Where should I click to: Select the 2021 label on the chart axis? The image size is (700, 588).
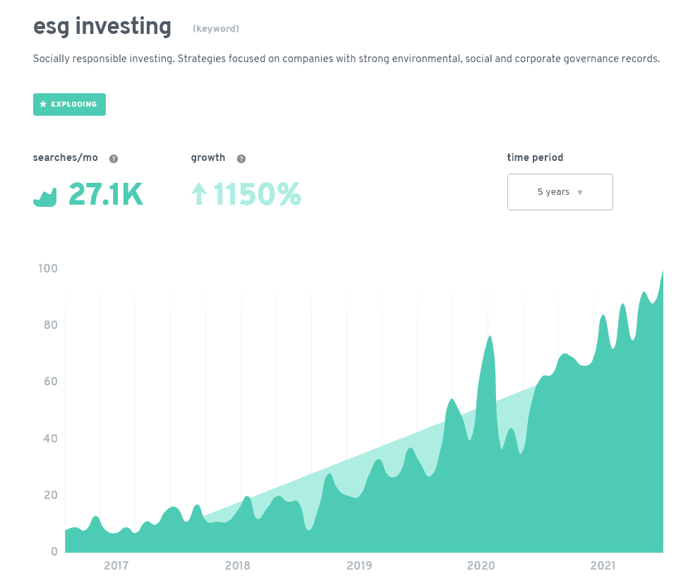[x=603, y=565]
